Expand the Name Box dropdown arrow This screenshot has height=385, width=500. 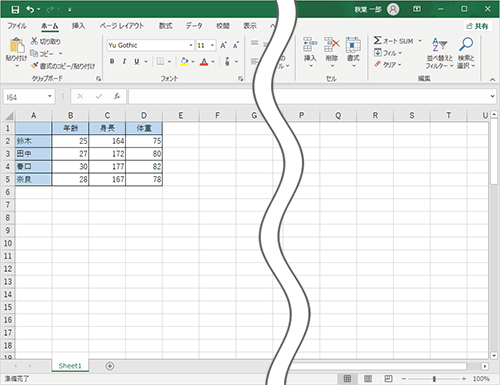click(50, 96)
